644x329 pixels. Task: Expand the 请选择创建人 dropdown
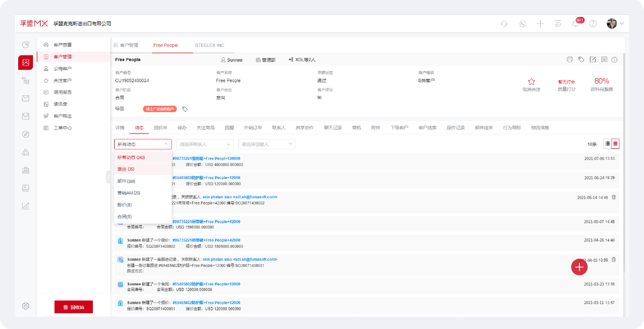click(x=267, y=144)
